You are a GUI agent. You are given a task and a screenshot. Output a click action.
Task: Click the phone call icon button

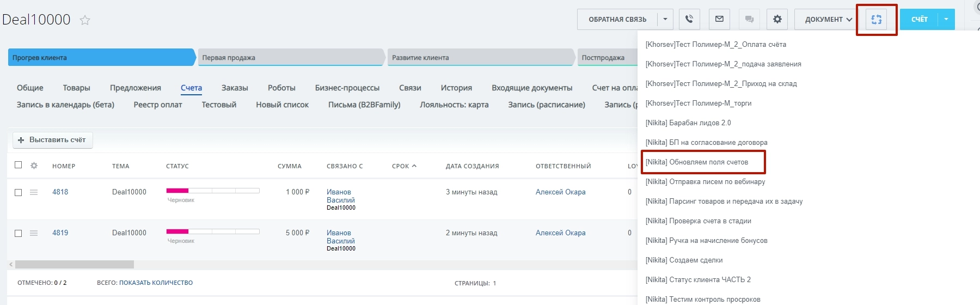coord(689,20)
